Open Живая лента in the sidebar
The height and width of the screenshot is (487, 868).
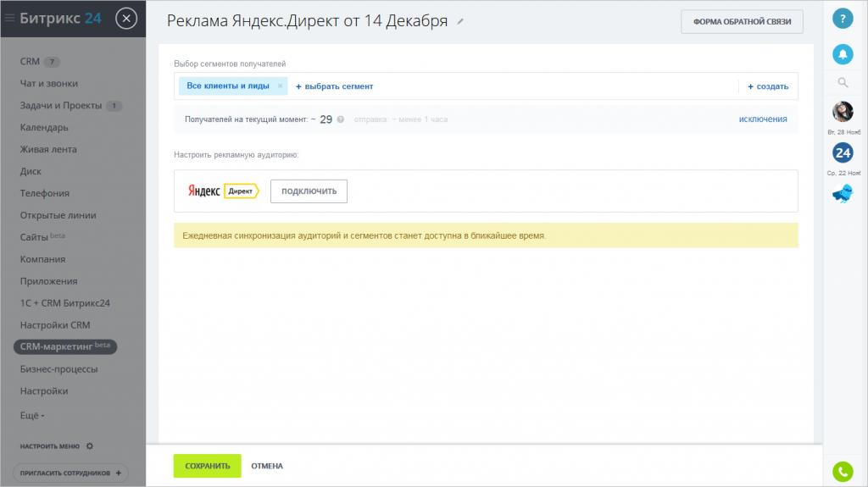coord(48,149)
